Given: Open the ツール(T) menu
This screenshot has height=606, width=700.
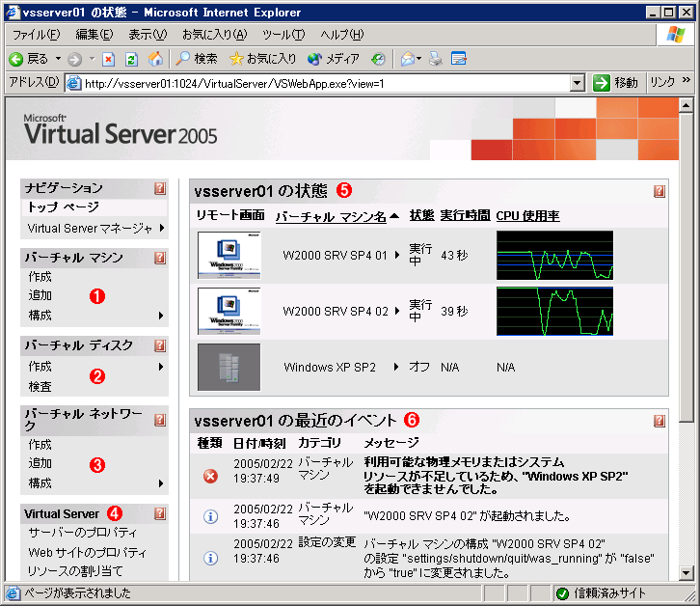Looking at the screenshot, I should point(283,35).
